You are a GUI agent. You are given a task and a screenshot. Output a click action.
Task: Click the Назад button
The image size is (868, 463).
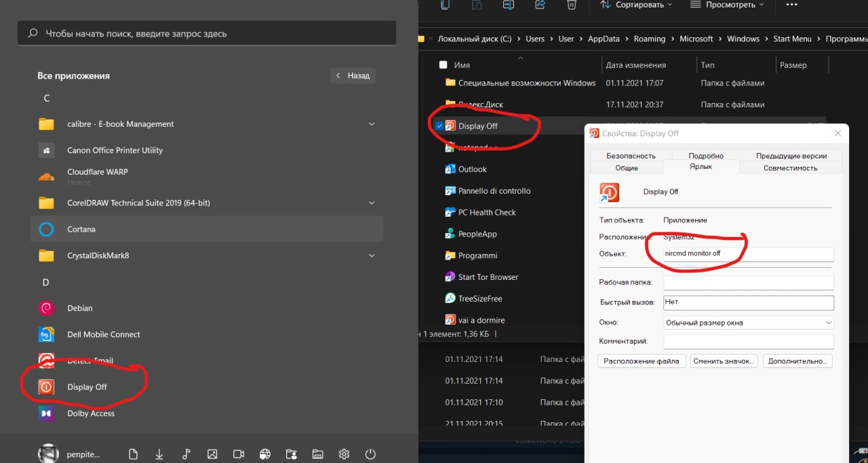pyautogui.click(x=353, y=76)
